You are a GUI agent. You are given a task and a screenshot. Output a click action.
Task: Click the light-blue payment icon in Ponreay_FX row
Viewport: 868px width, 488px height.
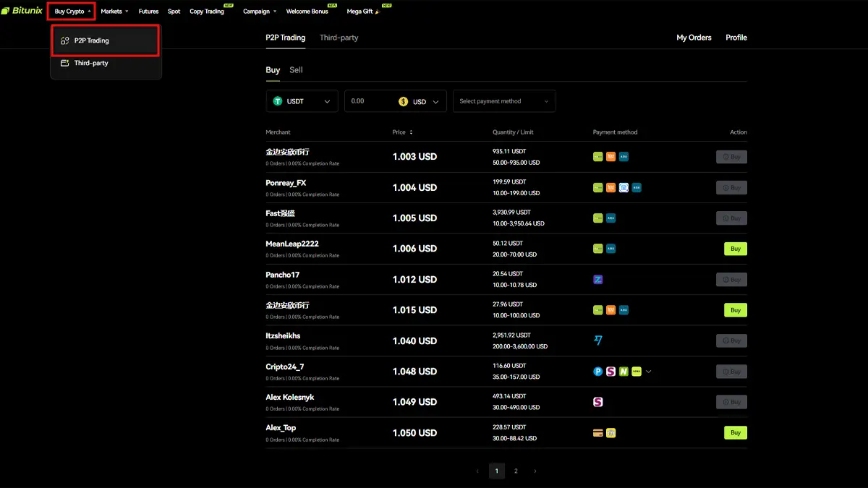click(x=624, y=188)
